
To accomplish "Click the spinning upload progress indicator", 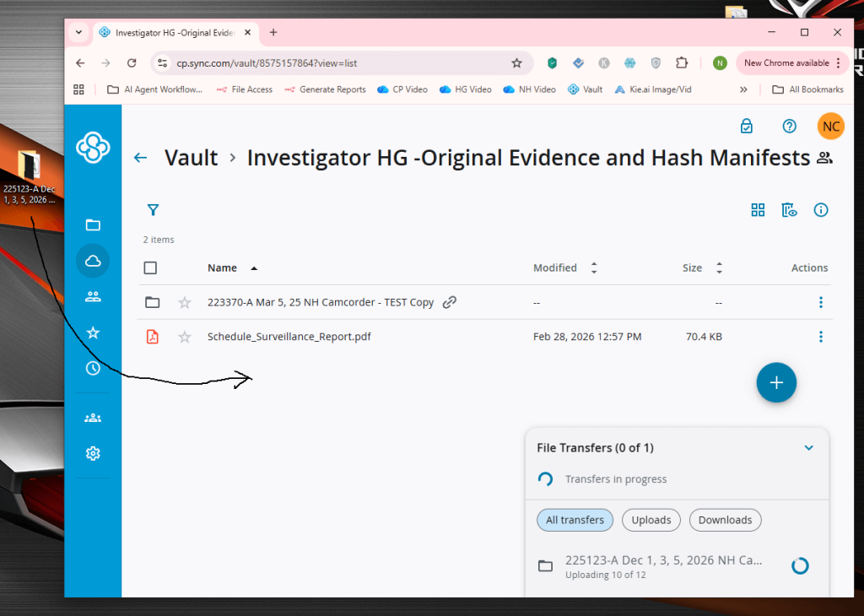I will (799, 565).
